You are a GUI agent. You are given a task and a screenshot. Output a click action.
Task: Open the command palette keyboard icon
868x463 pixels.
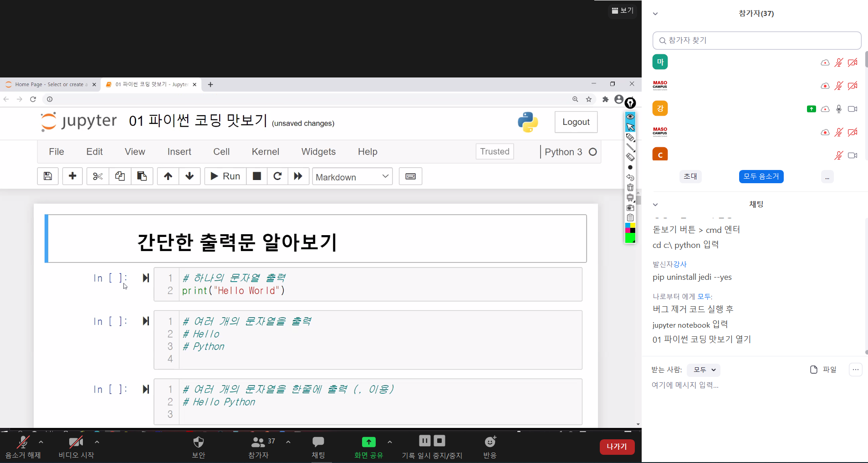pos(410,176)
